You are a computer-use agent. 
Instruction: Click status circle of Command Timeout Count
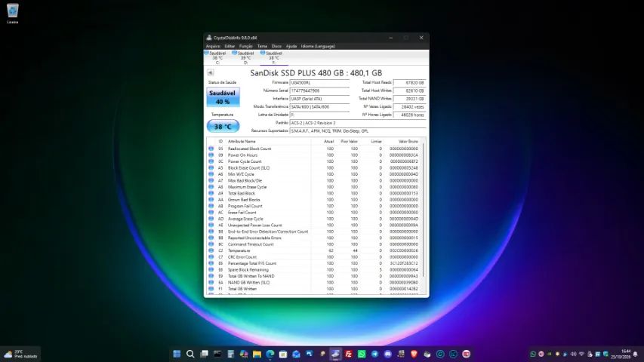tap(211, 244)
